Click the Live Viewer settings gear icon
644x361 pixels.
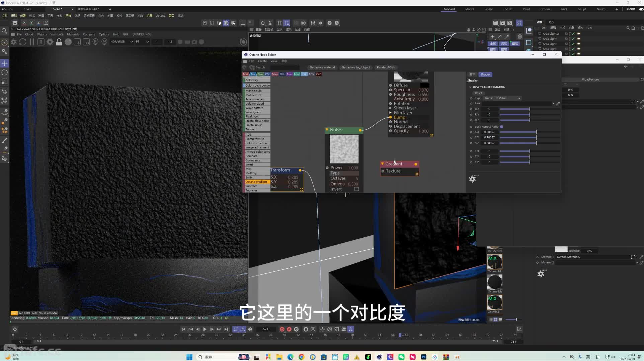(x=50, y=42)
